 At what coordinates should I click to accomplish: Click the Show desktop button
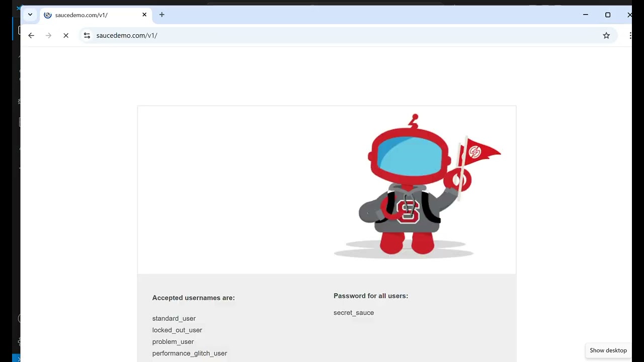pyautogui.click(x=608, y=350)
